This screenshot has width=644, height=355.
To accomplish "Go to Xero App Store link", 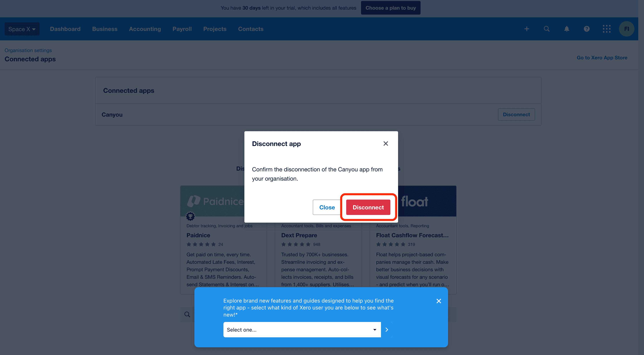I will coord(602,57).
